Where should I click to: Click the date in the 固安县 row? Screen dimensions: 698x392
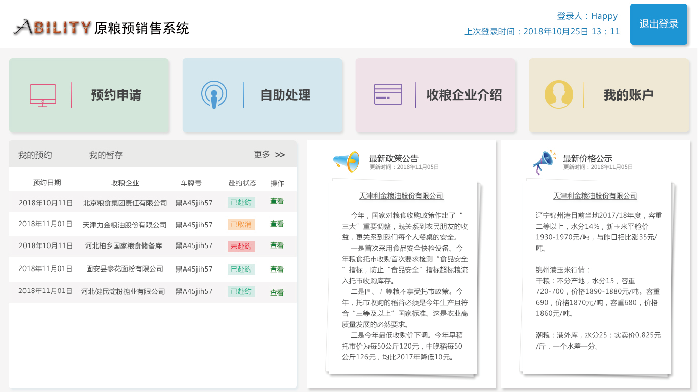pos(45,269)
